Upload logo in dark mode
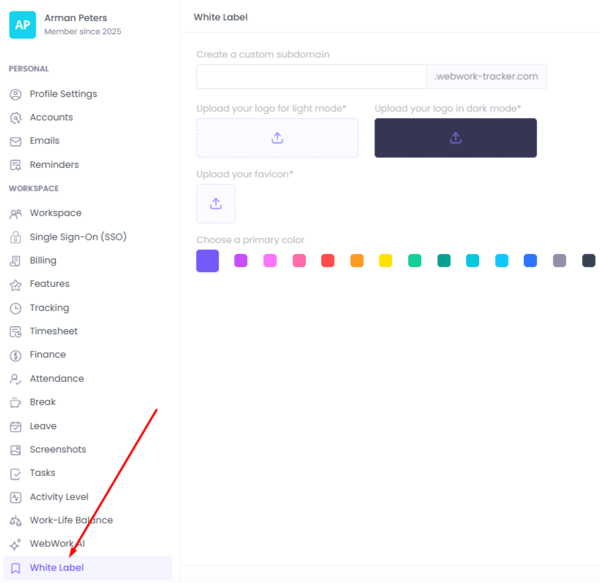The width and height of the screenshot is (600, 583). [x=455, y=138]
